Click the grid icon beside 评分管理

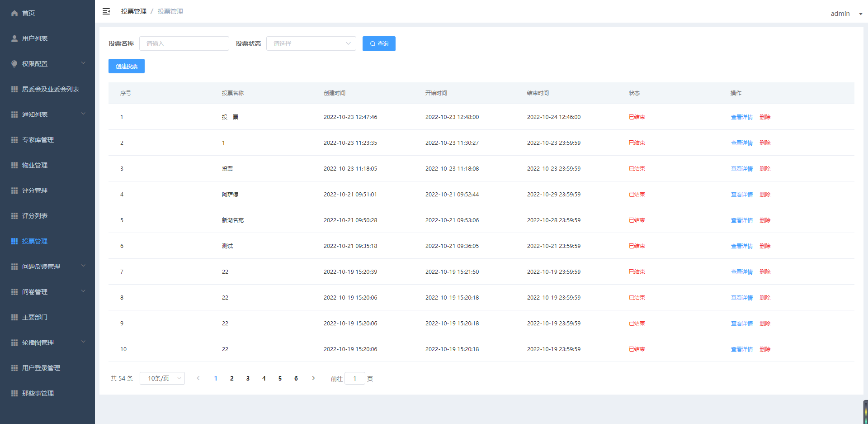(14, 191)
